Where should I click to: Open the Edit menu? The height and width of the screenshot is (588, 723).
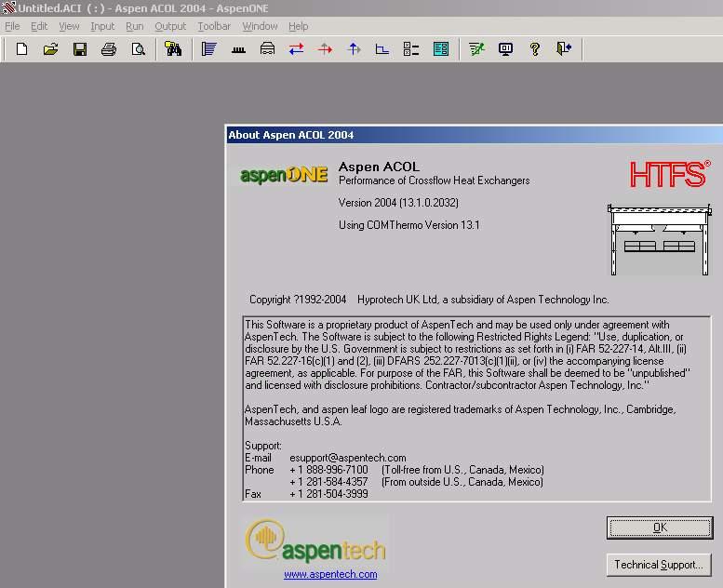pyautogui.click(x=39, y=26)
